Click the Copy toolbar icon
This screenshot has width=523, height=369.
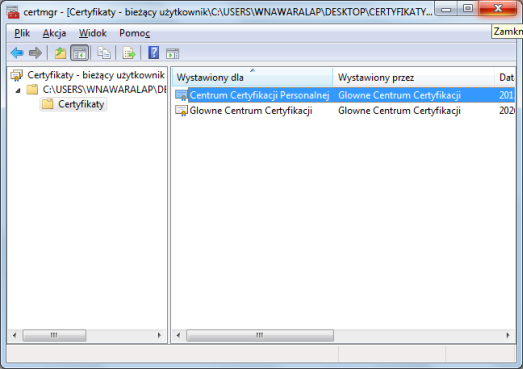point(104,53)
